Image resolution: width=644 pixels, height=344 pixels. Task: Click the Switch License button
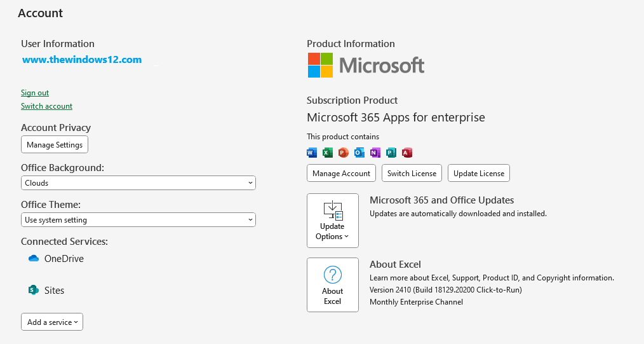412,173
